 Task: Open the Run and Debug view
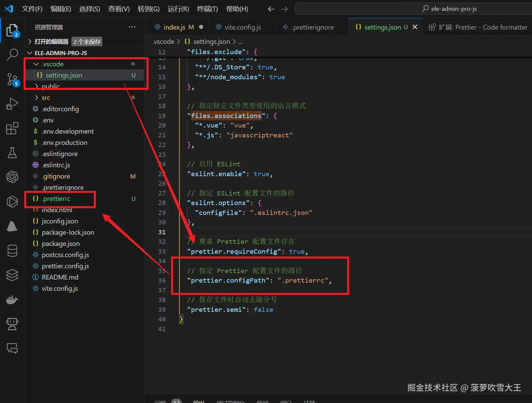pos(12,104)
